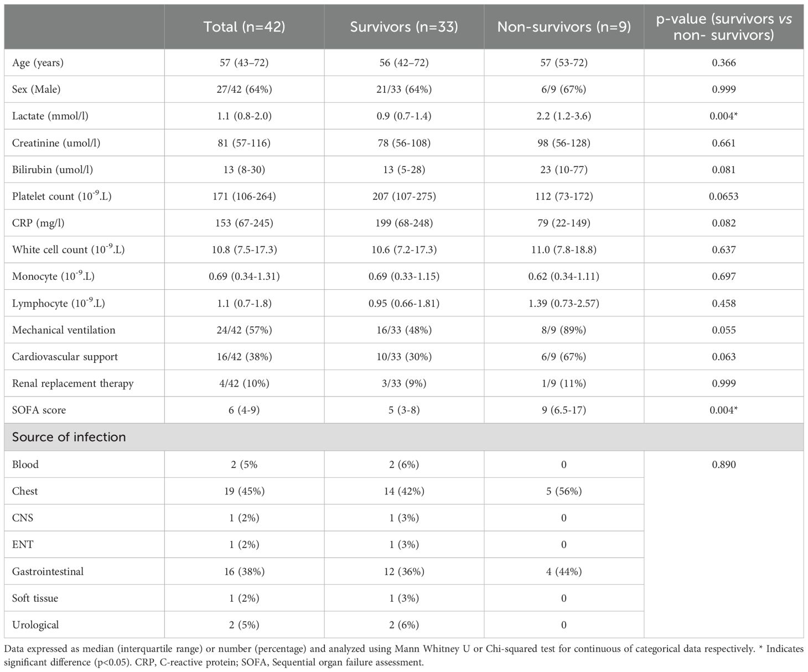Select the "Cardiovascular support" row label
The image size is (808, 672).
pyautogui.click(x=65, y=357)
